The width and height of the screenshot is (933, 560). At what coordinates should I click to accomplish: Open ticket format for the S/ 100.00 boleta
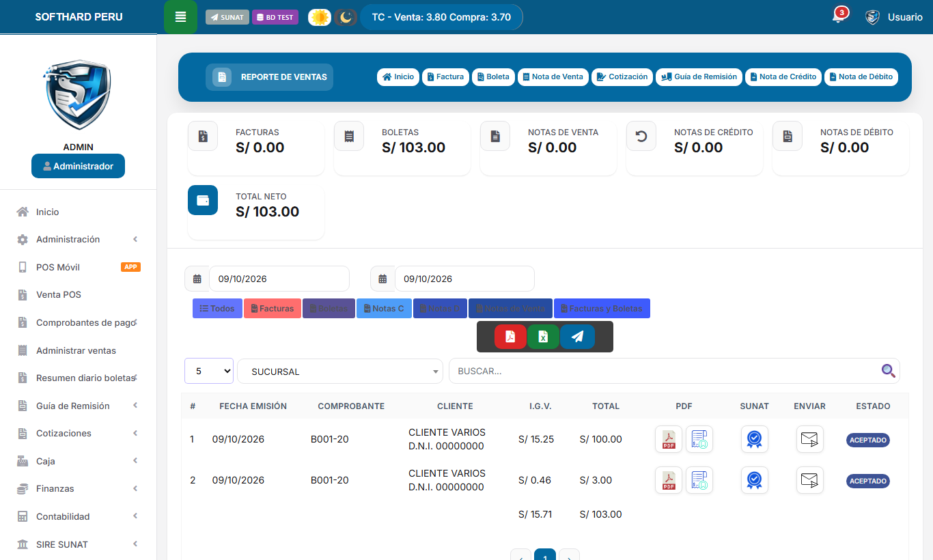click(x=699, y=439)
